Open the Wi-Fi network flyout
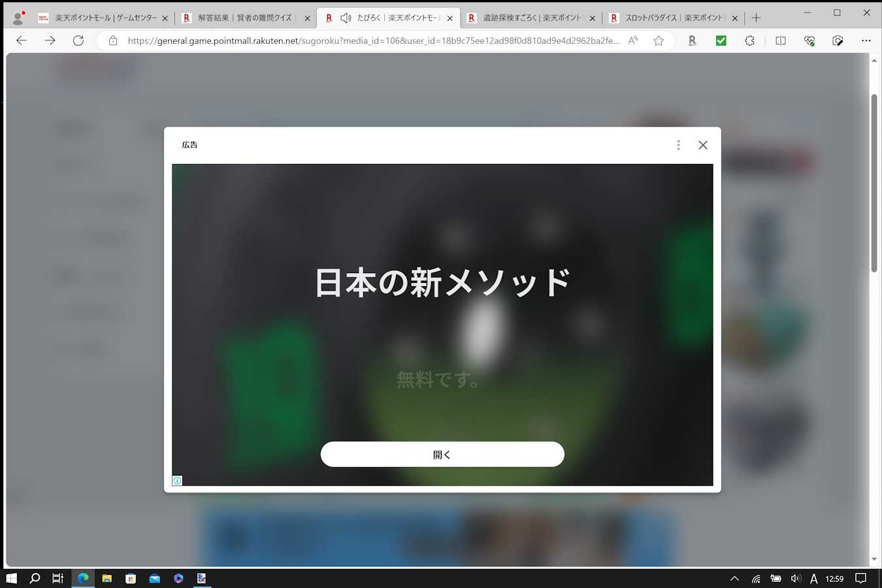Screen dimensions: 882x588 coord(756,578)
